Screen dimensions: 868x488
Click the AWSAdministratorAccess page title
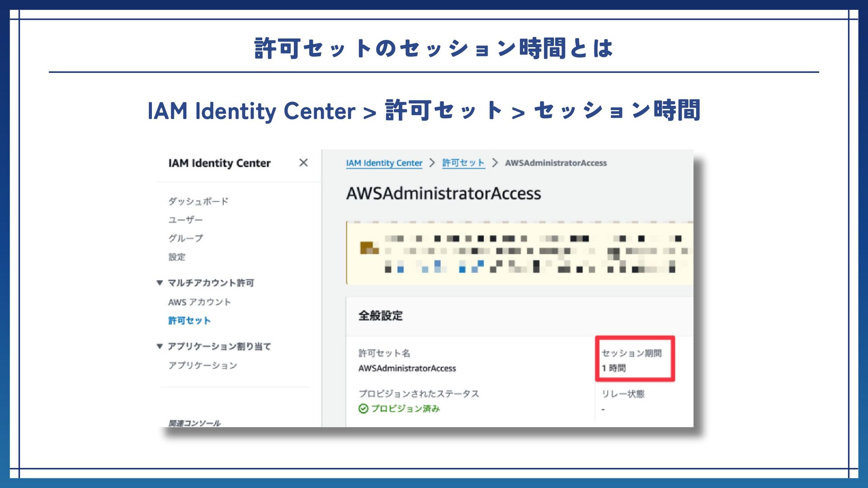[443, 193]
